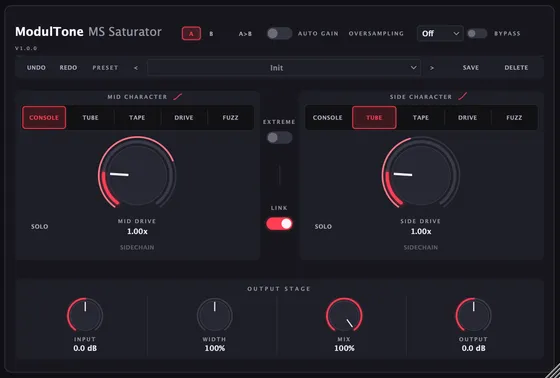The image size is (560, 378).
Task: Click the Redo button
Action: tap(68, 68)
